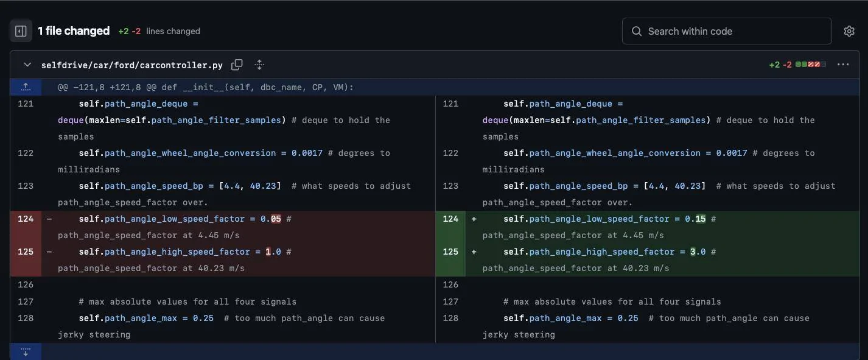This screenshot has width=868, height=360.
Task: Select deleted line number 124 on left
Action: pos(26,219)
